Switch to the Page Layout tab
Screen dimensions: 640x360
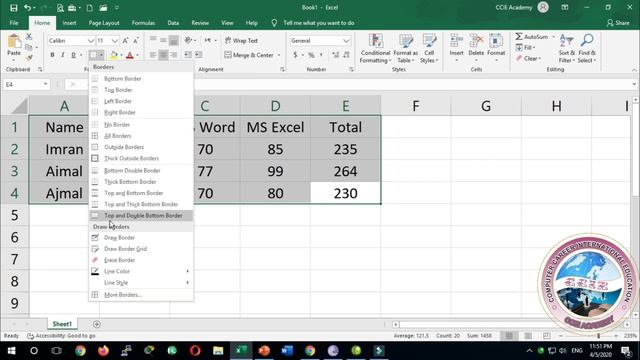(104, 23)
